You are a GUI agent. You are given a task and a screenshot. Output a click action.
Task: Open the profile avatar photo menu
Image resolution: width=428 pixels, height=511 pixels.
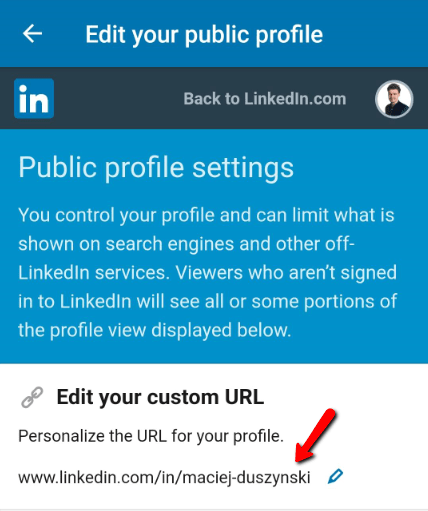[x=394, y=99]
